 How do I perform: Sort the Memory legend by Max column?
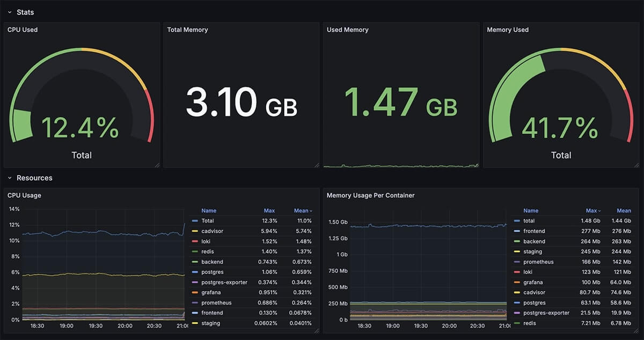tap(592, 210)
